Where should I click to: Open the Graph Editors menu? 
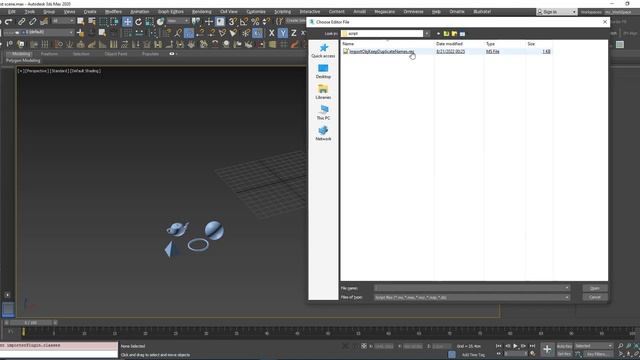click(171, 12)
